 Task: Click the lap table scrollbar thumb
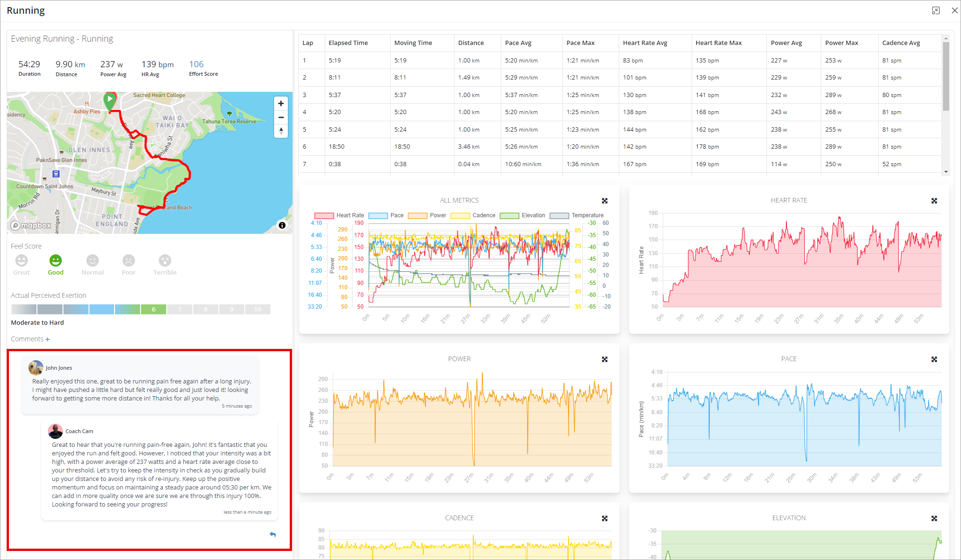tap(946, 76)
